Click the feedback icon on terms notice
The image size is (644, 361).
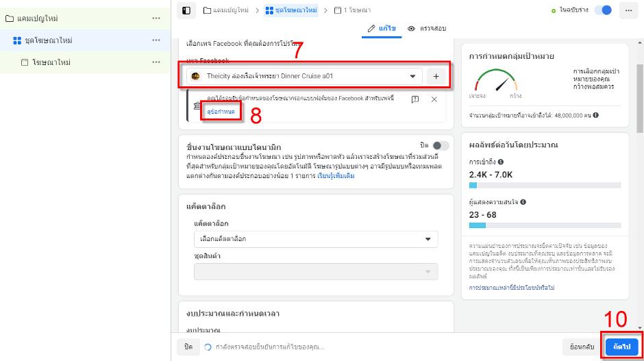(x=415, y=99)
